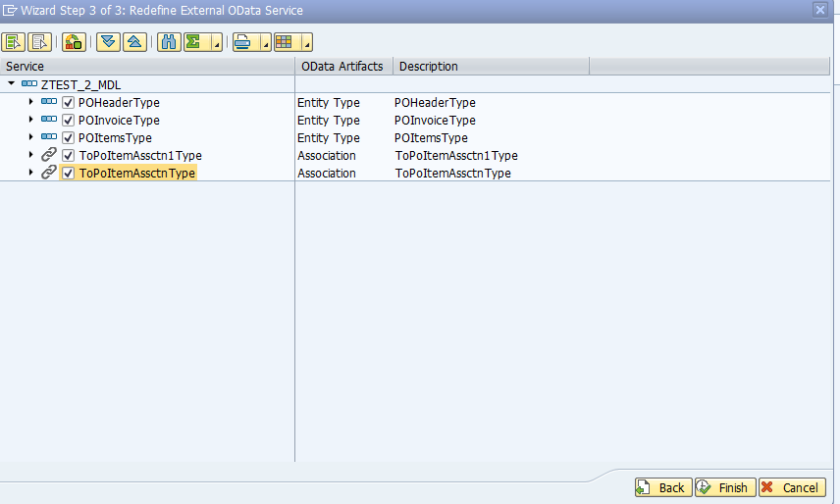Viewport: 840px width, 504px height.
Task: Click the OData Artifacts column header
Action: [343, 66]
